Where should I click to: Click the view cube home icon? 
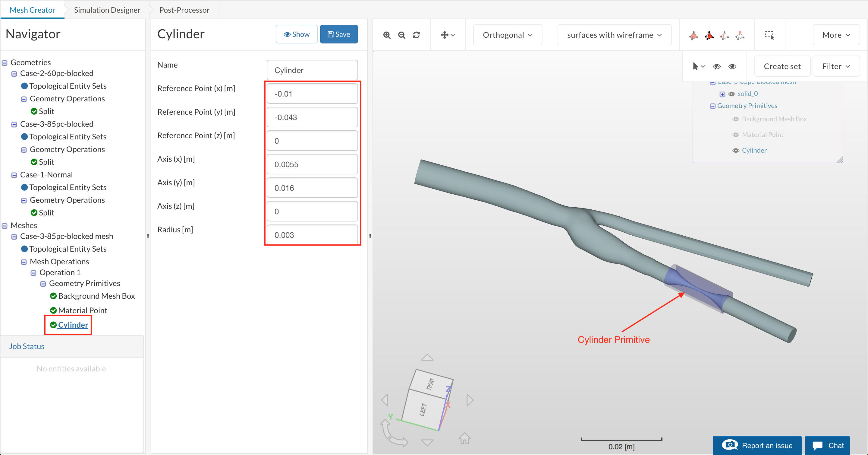tap(464, 438)
